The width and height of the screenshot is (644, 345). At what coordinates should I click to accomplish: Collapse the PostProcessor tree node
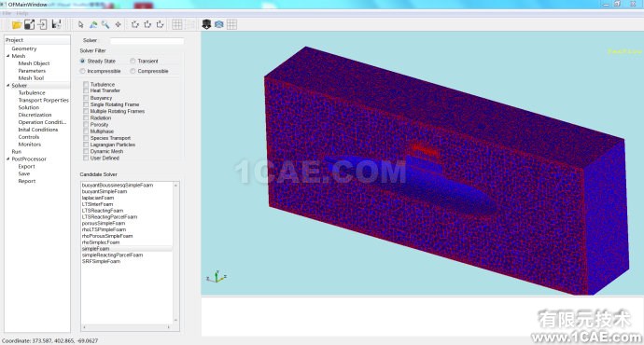pos(7,159)
